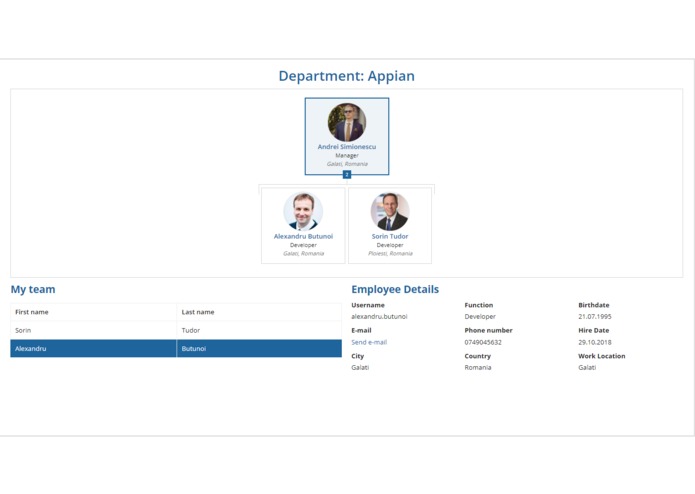Click the My team heading
The height and width of the screenshot is (494, 695).
pyautogui.click(x=33, y=289)
